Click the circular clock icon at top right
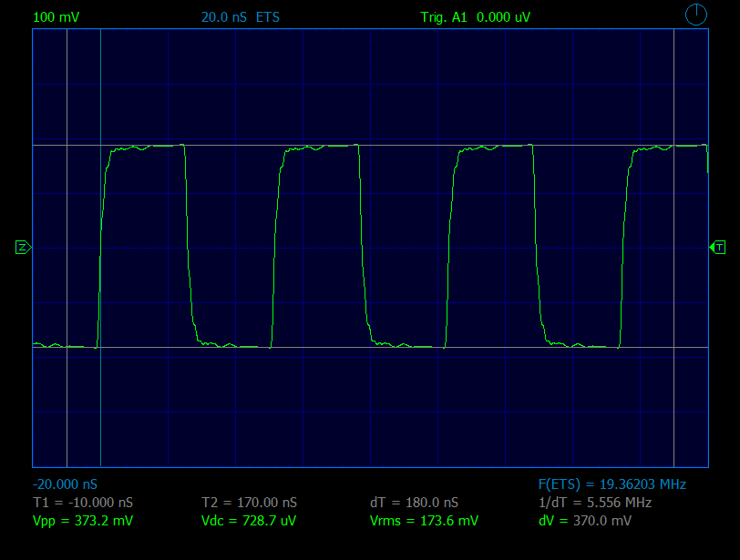 [x=696, y=15]
